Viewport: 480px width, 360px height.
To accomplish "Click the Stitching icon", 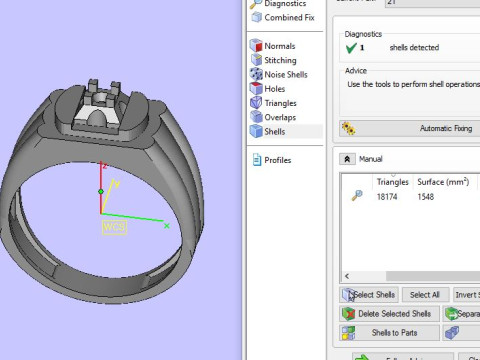I will click(256, 60).
